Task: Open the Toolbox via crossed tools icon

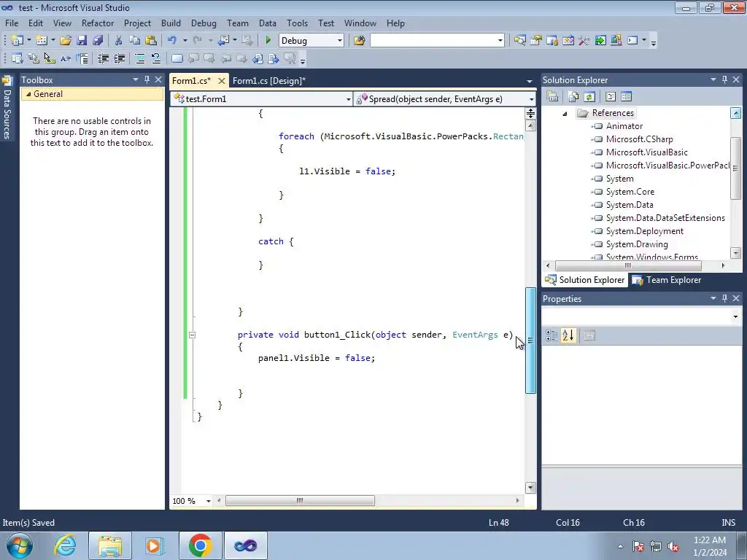Action: 584,41
